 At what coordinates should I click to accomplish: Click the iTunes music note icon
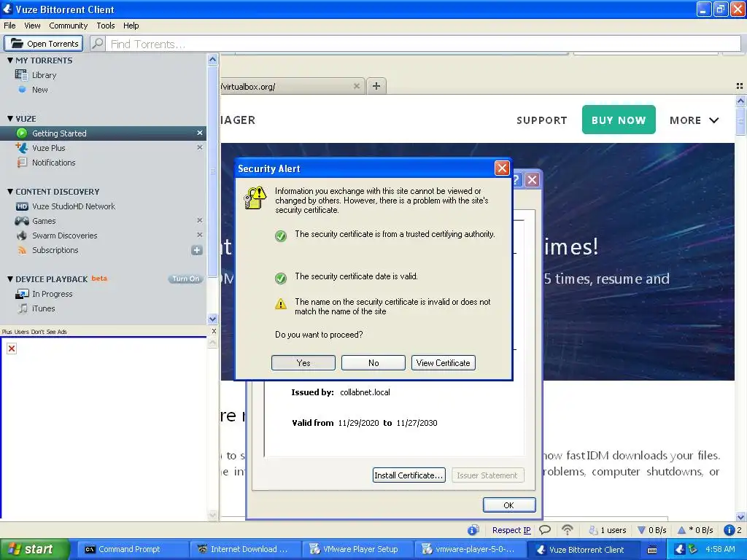pyautogui.click(x=22, y=308)
